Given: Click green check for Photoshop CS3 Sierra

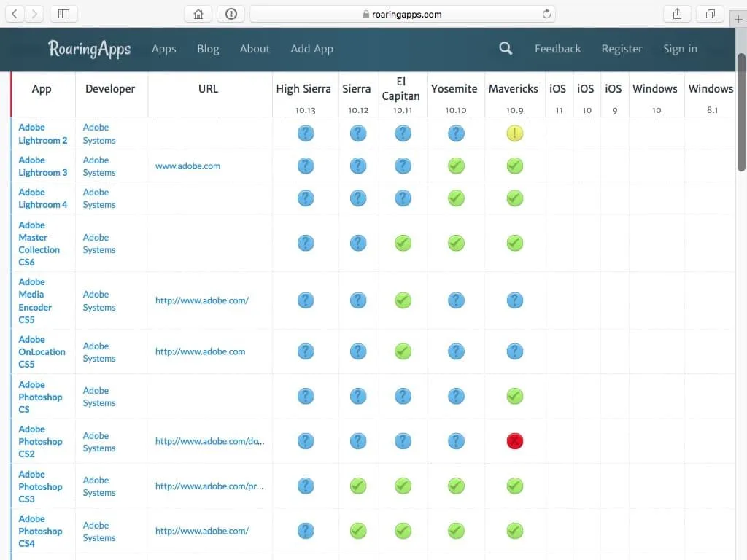Looking at the screenshot, I should [358, 486].
